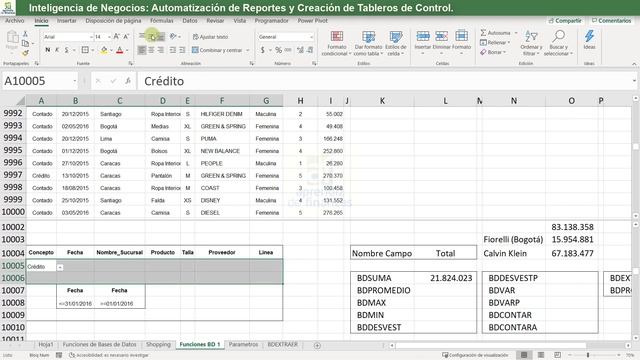
Task: Click the increase decimals icon
Action: tap(300, 50)
